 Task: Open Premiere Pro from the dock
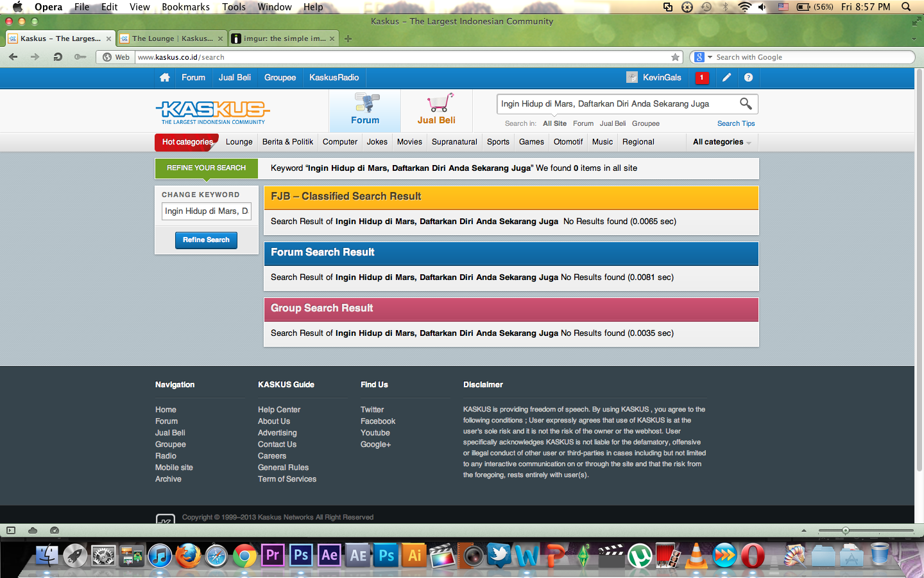click(x=272, y=555)
